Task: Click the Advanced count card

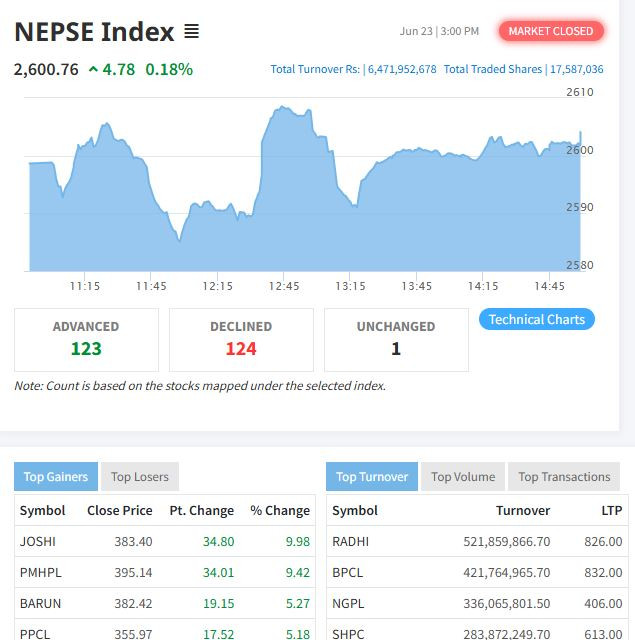Action: (x=86, y=339)
